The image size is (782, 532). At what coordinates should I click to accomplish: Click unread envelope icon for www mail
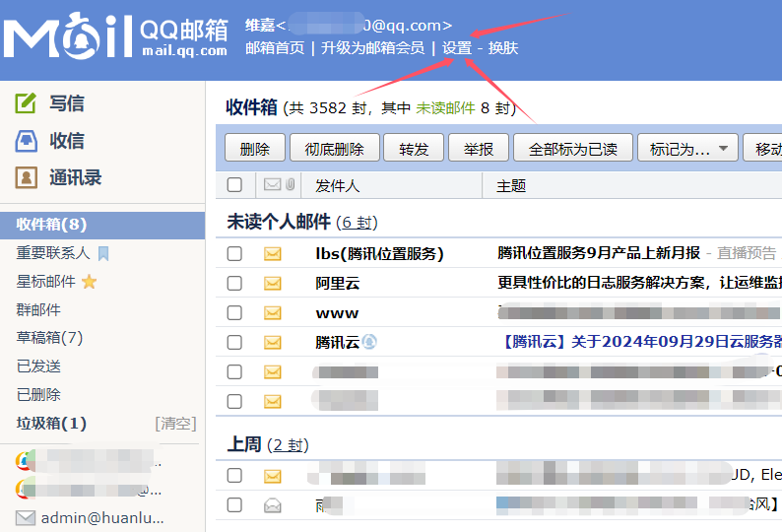click(272, 313)
